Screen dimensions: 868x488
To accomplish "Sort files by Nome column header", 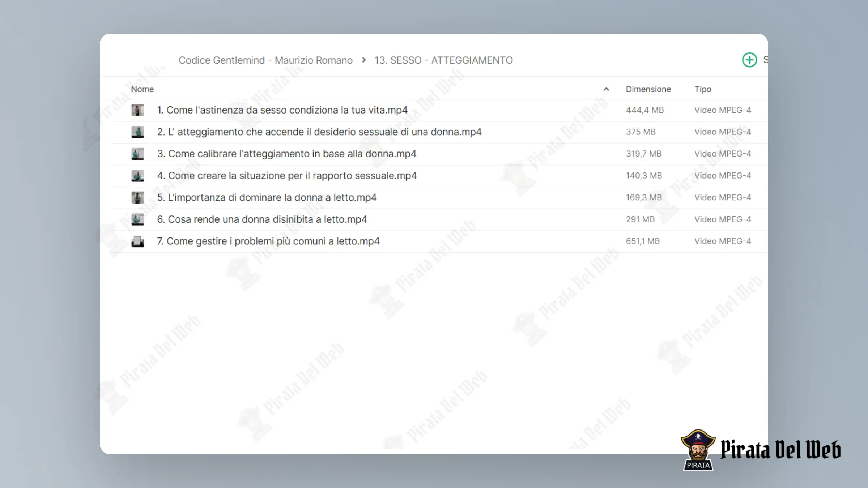I will click(x=142, y=89).
